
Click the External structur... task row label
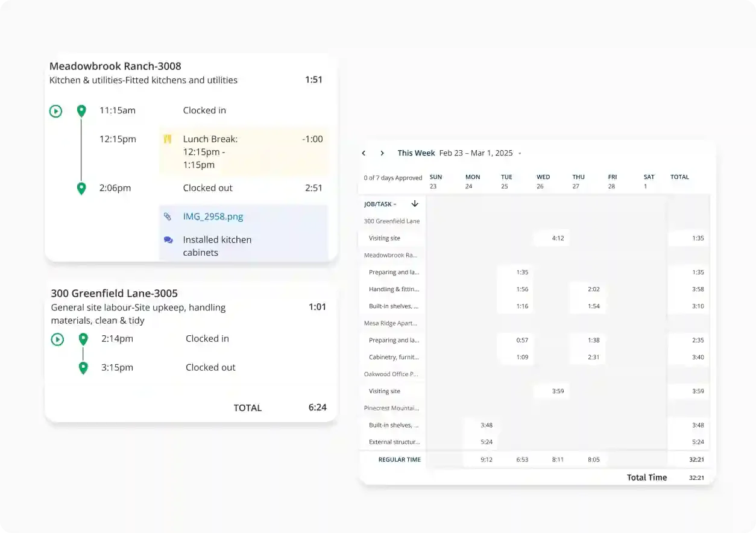click(394, 442)
